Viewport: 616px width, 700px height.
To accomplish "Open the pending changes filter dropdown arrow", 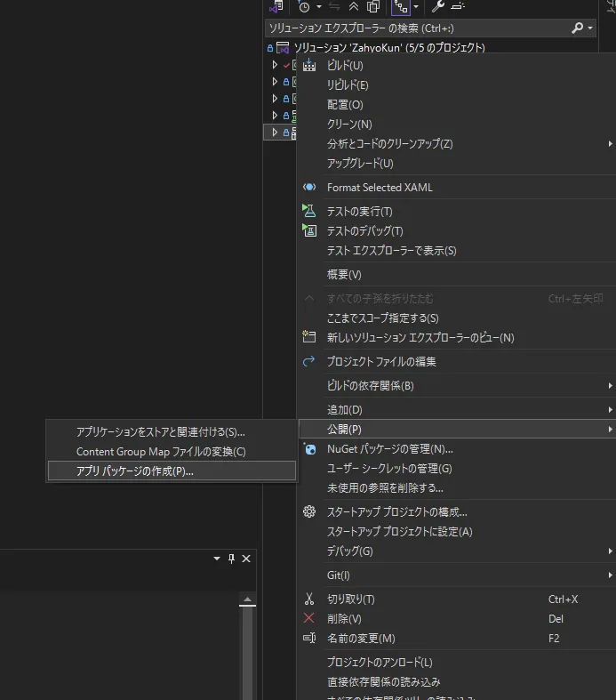I will [x=318, y=7].
